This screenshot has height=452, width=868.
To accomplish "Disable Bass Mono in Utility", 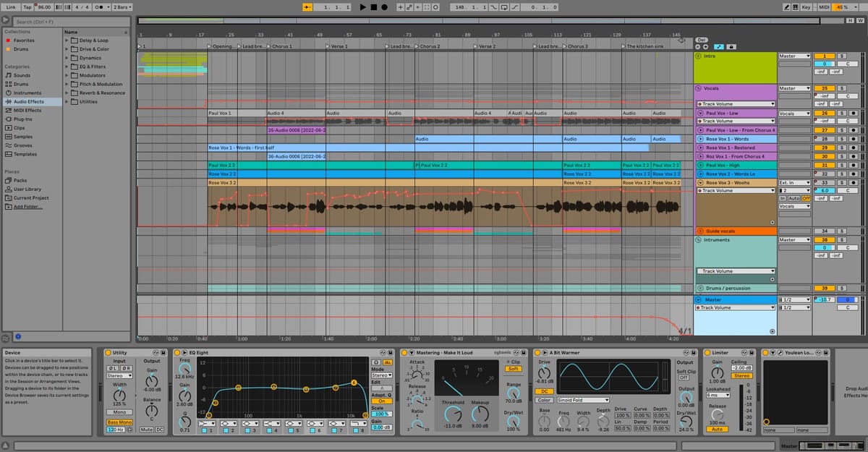I will (119, 422).
